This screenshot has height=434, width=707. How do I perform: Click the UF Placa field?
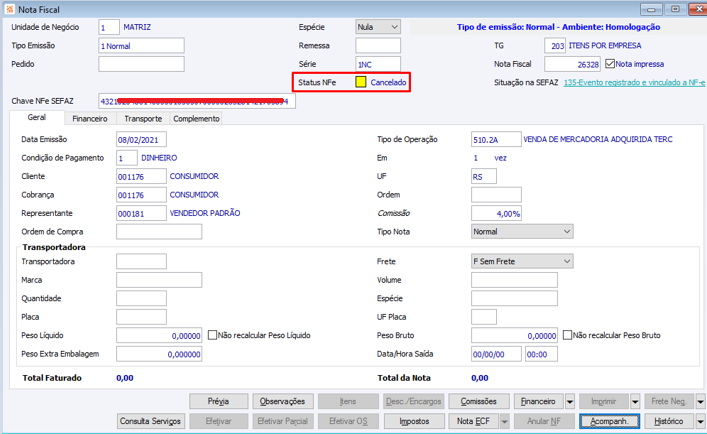pyautogui.click(x=484, y=317)
